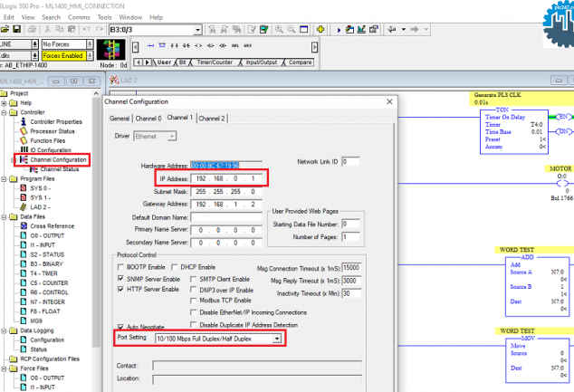Insert a new rung instruction icon
The height and width of the screenshot is (392, 574).
click(150, 46)
